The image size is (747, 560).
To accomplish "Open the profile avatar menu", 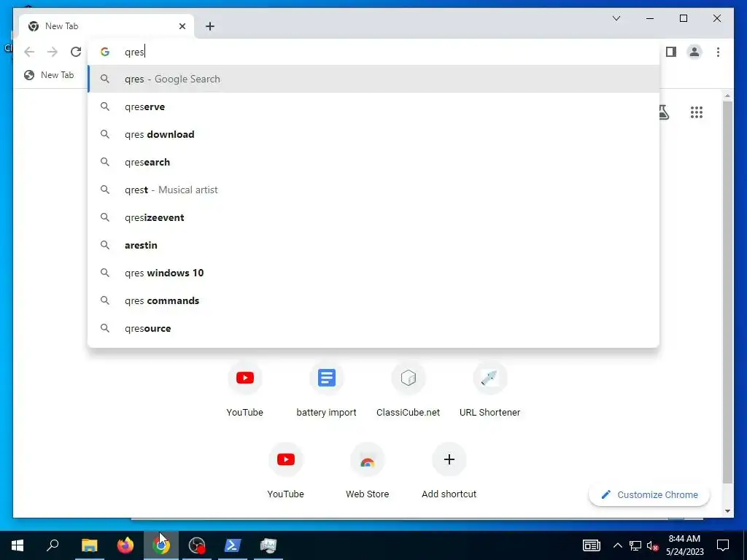I will coord(694,52).
